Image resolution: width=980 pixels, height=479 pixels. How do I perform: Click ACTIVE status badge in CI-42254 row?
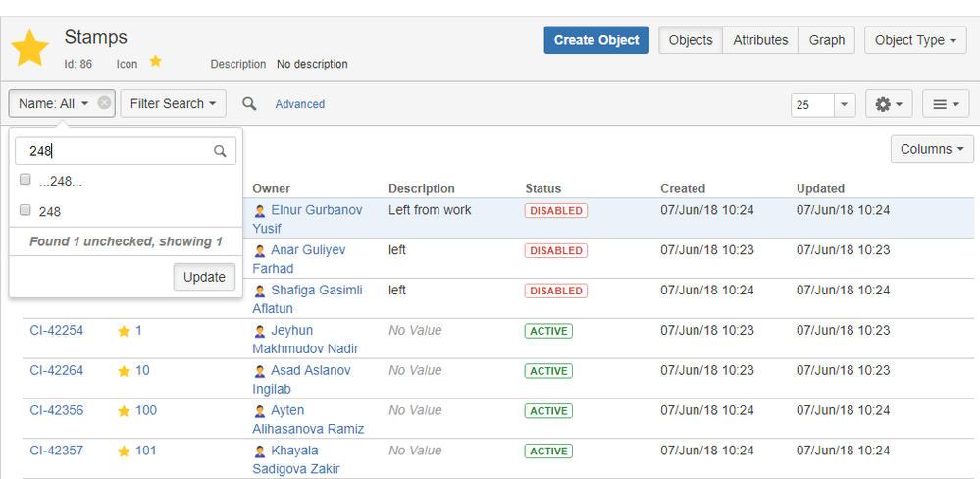pyautogui.click(x=548, y=331)
